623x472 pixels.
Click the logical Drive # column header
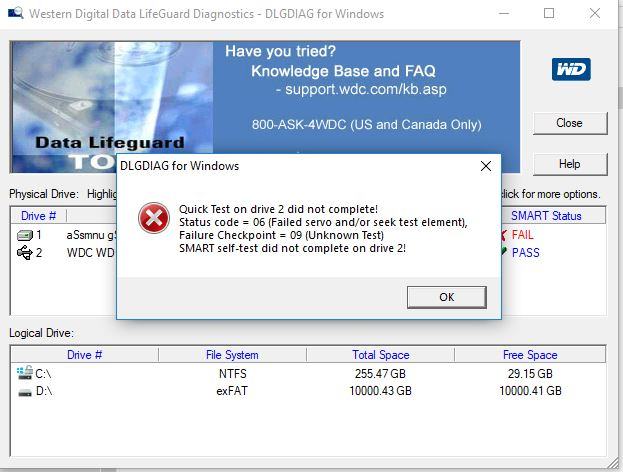[x=84, y=355]
